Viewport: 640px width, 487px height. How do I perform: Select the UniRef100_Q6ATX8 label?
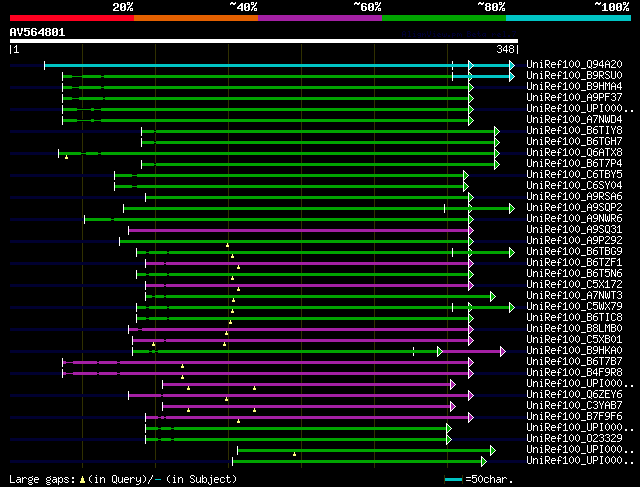[x=574, y=153]
